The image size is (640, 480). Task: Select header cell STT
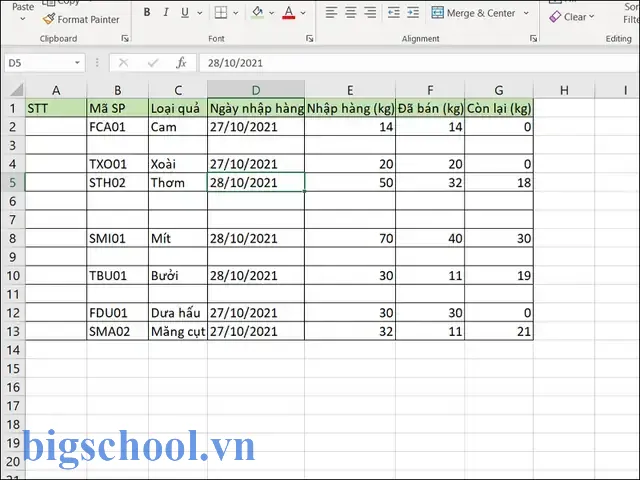[x=56, y=108]
